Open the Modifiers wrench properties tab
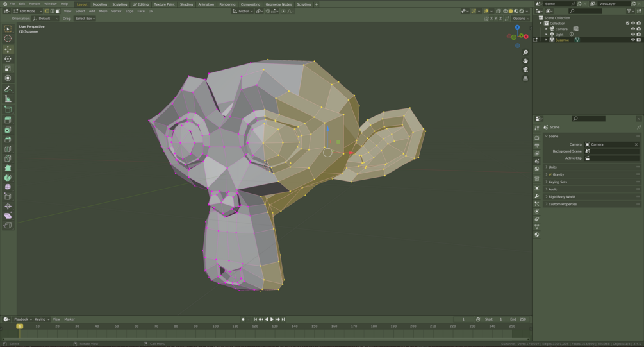644x347 pixels. pos(537,196)
